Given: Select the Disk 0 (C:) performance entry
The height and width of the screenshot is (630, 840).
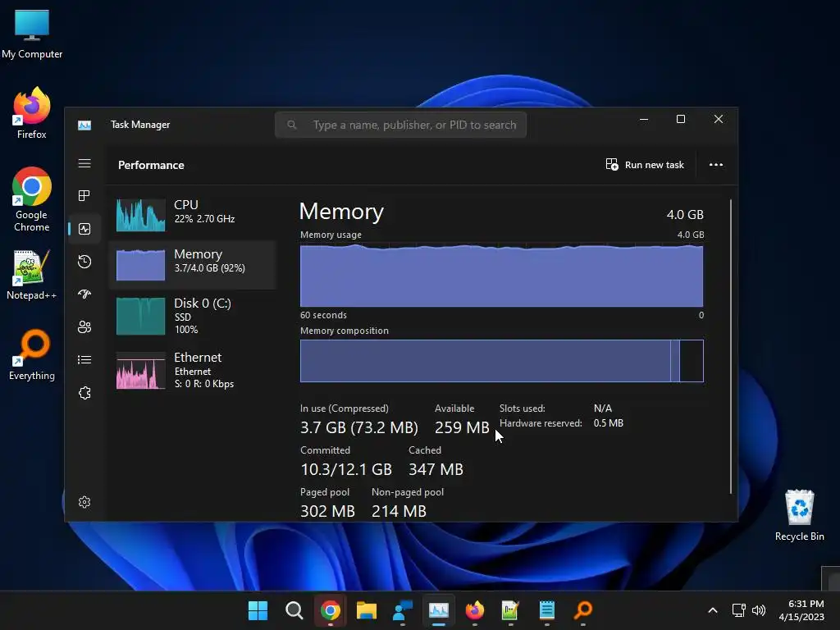Looking at the screenshot, I should click(193, 316).
